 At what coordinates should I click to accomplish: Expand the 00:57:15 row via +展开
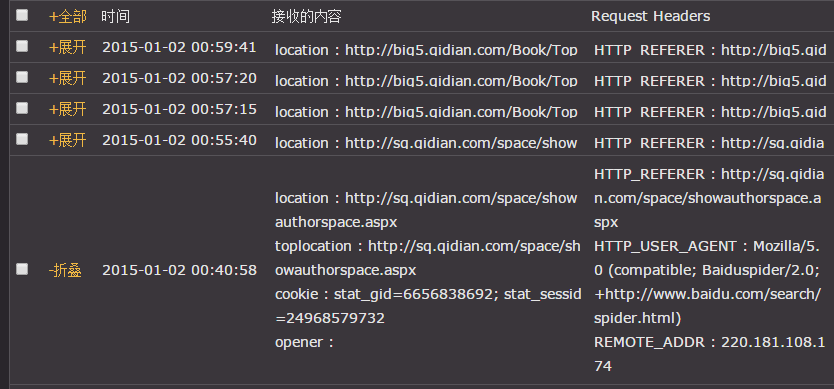68,109
